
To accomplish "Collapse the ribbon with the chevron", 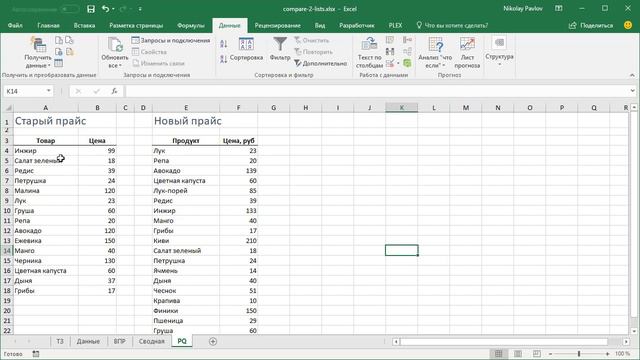I will click(632, 75).
